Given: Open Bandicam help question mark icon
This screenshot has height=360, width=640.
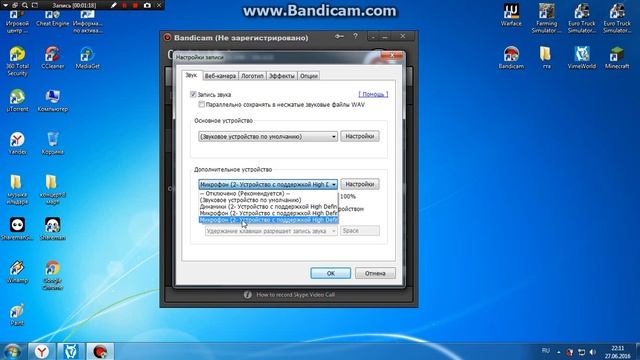Looking at the screenshot, I should click(356, 36).
